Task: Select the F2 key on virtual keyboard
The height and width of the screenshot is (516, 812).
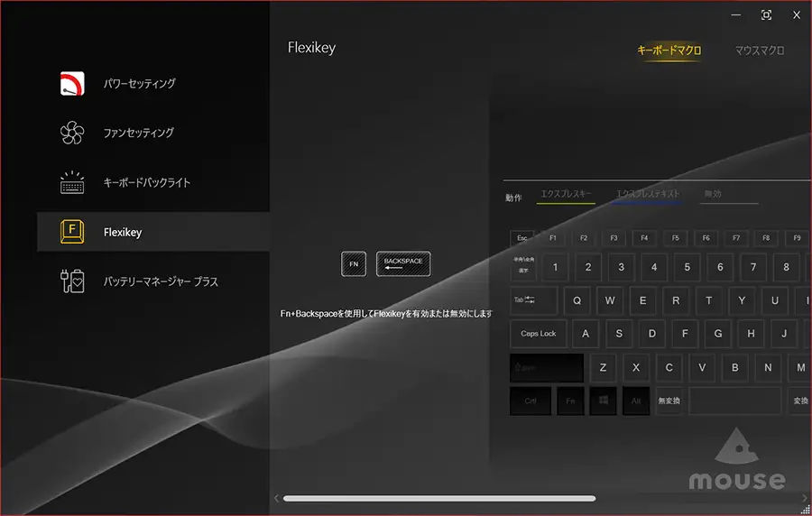Action: coord(584,238)
